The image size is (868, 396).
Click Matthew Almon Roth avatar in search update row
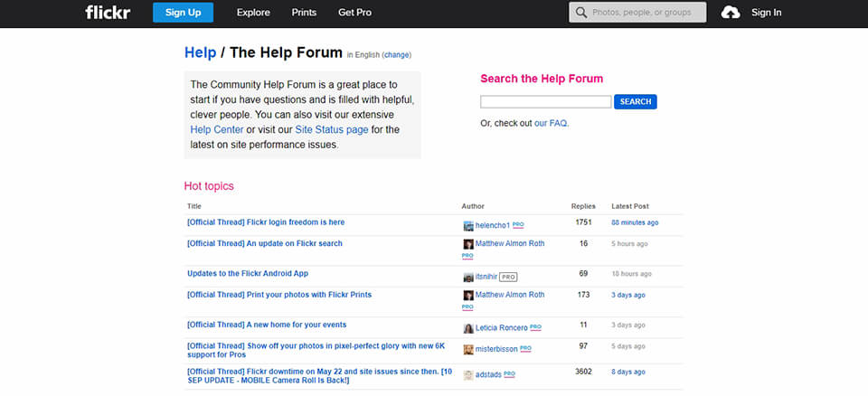coord(468,244)
